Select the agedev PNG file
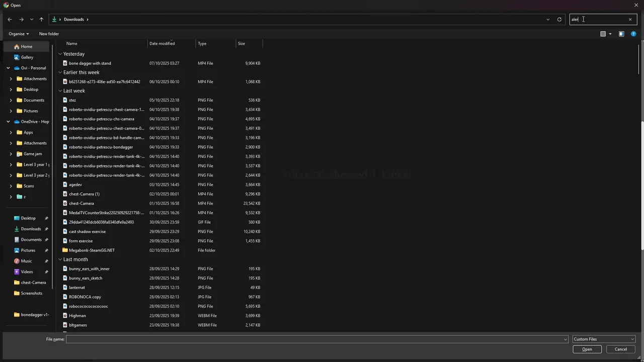 pos(75,185)
